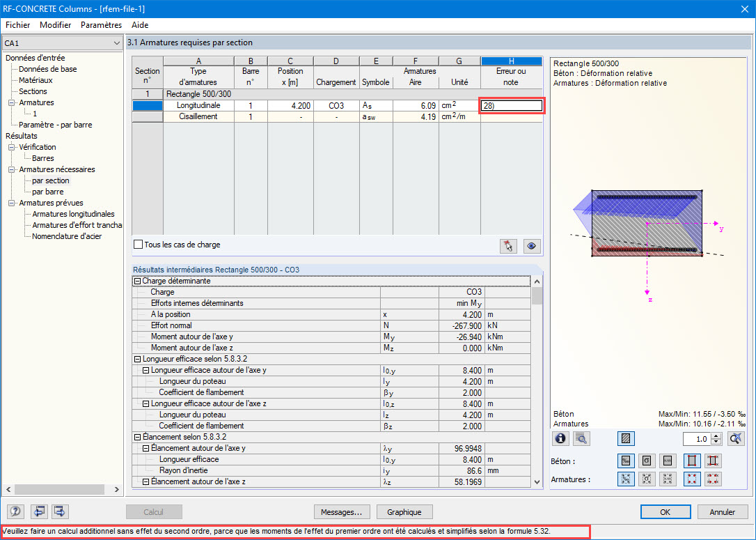Click the zoom factor 1.0 input field

pos(698,439)
